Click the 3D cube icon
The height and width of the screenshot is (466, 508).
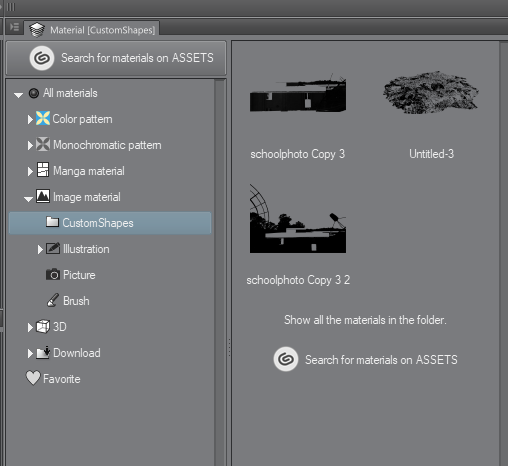(43, 326)
